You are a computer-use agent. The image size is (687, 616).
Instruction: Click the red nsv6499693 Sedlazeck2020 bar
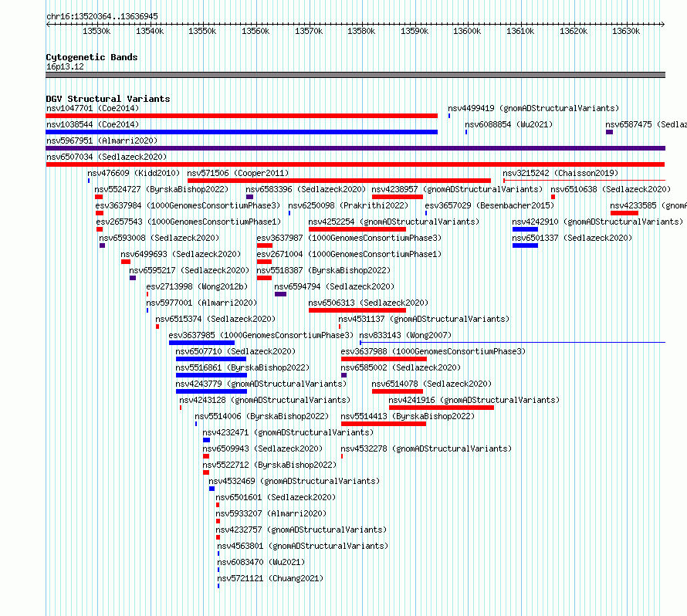tap(126, 262)
